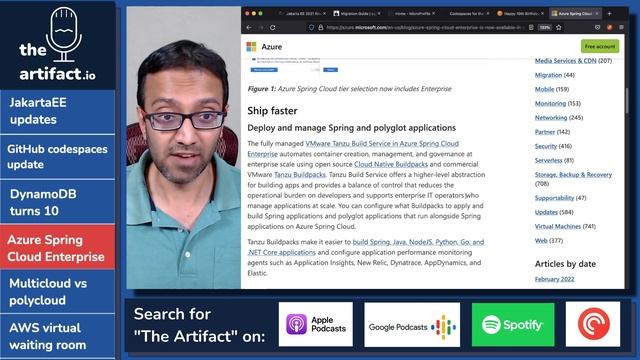This screenshot has width=640, height=360.
Task: Click the tracking protection shield icon
Action: click(311, 27)
